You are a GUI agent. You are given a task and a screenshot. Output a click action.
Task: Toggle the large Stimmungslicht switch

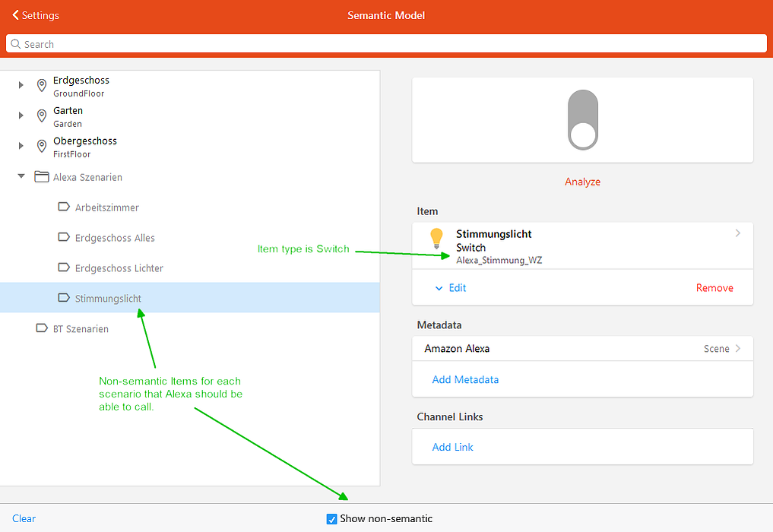click(x=583, y=120)
